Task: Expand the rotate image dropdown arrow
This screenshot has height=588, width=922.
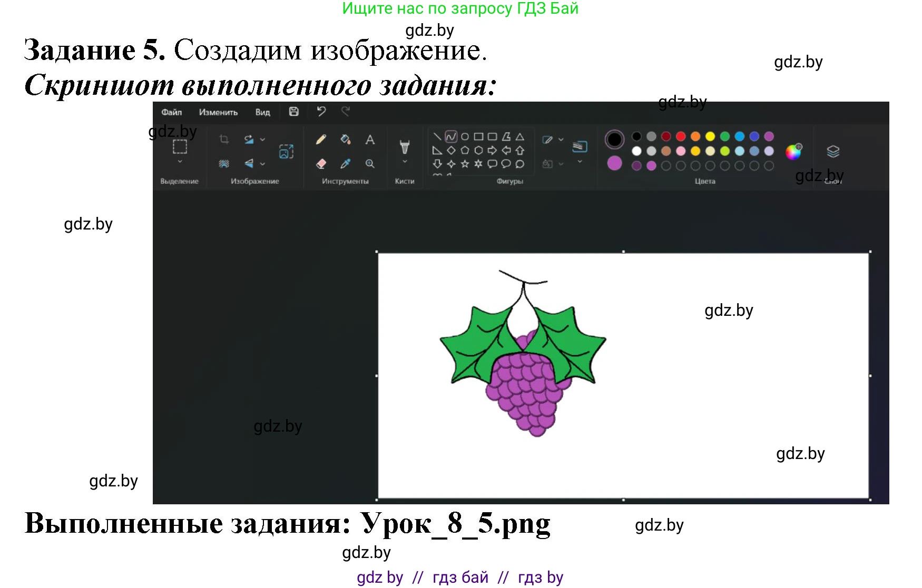Action: pos(262,139)
